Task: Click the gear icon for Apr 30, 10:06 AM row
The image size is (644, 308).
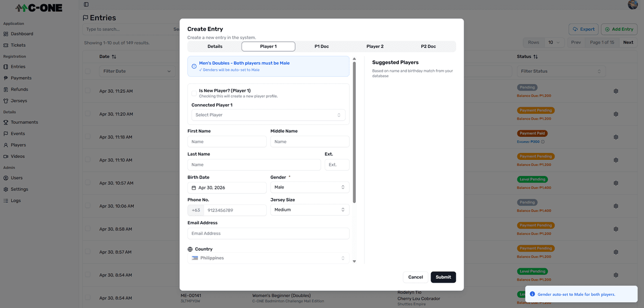Action: (x=616, y=206)
